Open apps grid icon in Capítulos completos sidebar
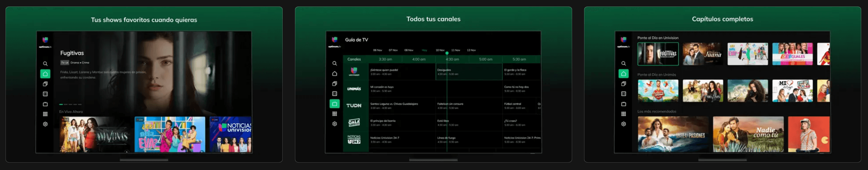 624,114
